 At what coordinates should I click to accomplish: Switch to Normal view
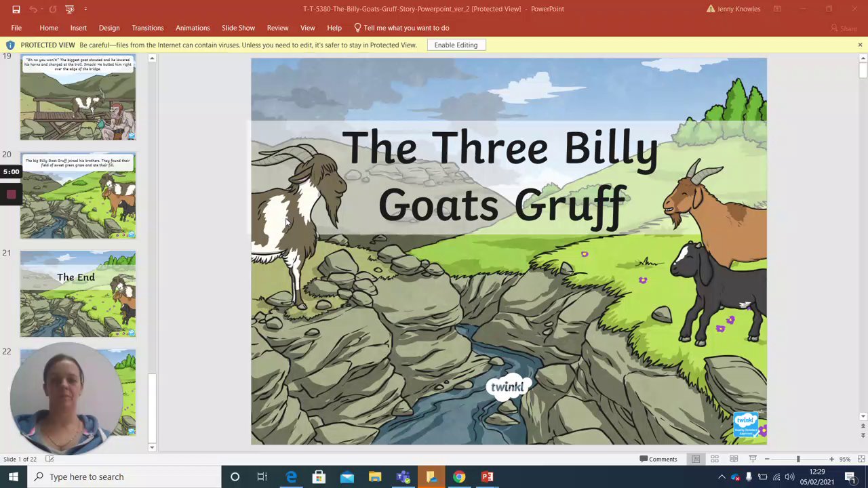tap(696, 459)
